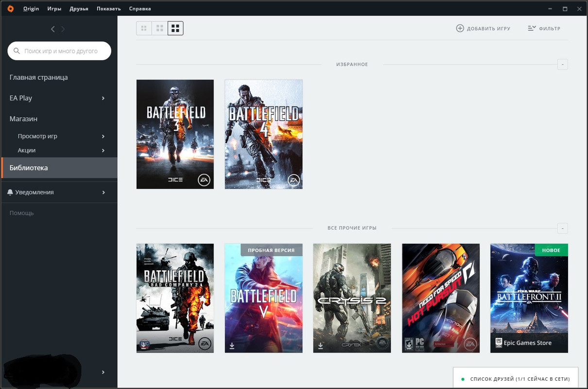The height and width of the screenshot is (389, 588).
Task: Click Акции label
Action: click(x=27, y=150)
